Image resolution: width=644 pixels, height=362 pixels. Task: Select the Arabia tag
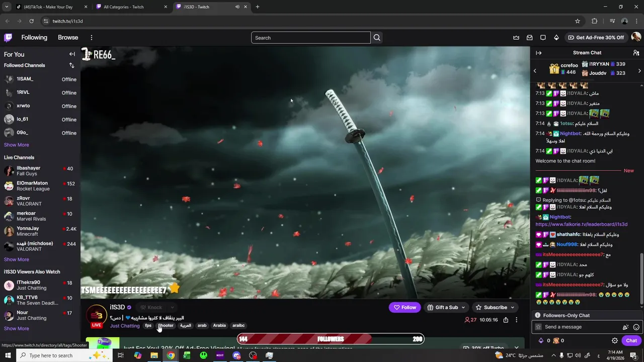point(219,326)
